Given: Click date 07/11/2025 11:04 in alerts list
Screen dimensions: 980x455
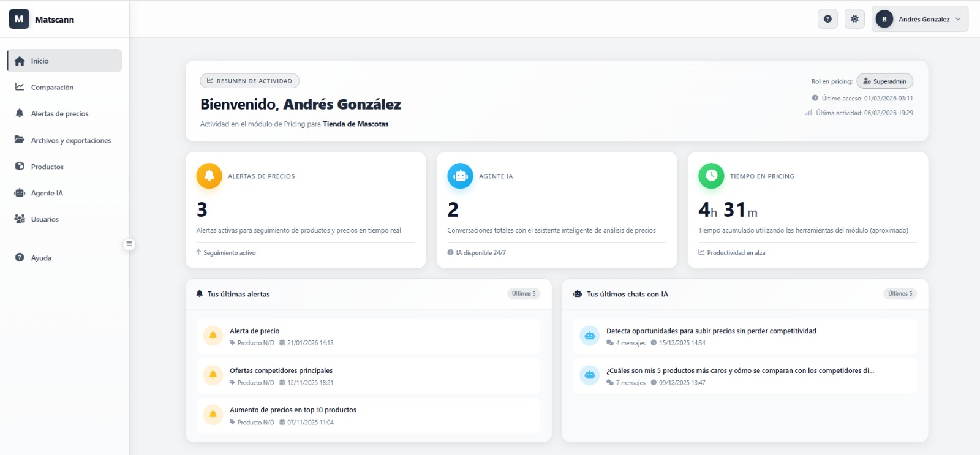Looking at the screenshot, I should [310, 423].
